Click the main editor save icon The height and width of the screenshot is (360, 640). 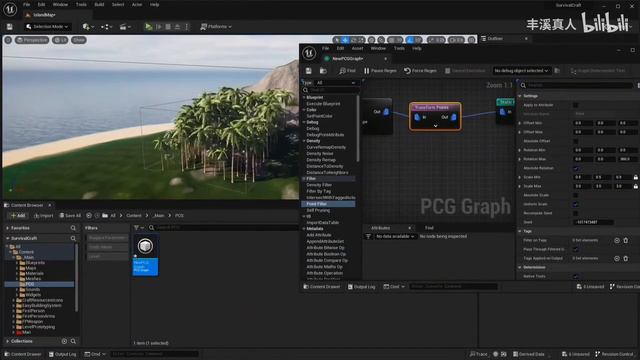(x=9, y=27)
